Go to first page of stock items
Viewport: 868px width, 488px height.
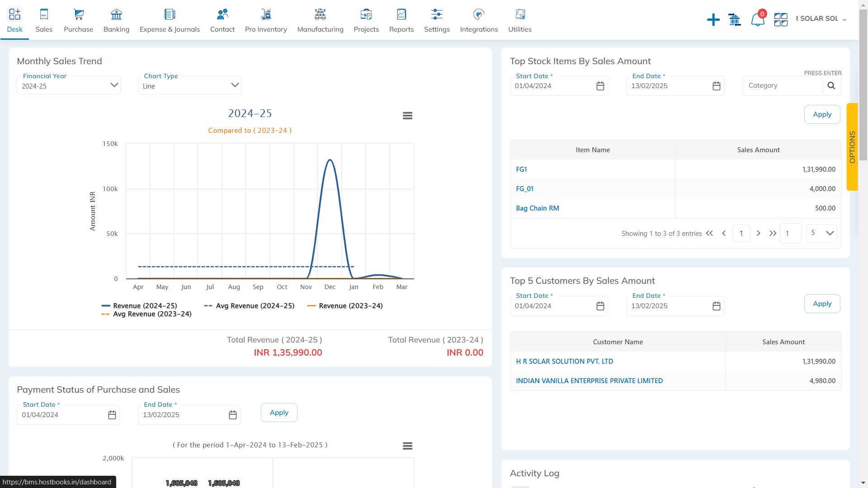tap(709, 233)
